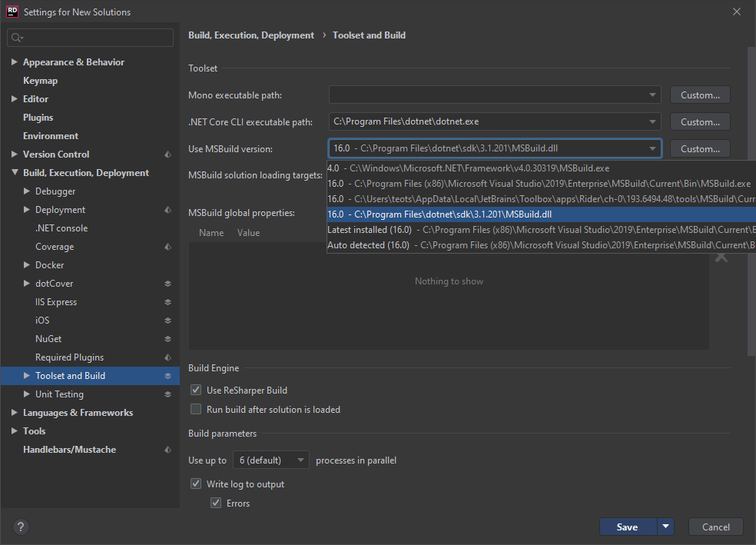Open Environment settings page
Screen dimensions: 756x545
(51, 136)
